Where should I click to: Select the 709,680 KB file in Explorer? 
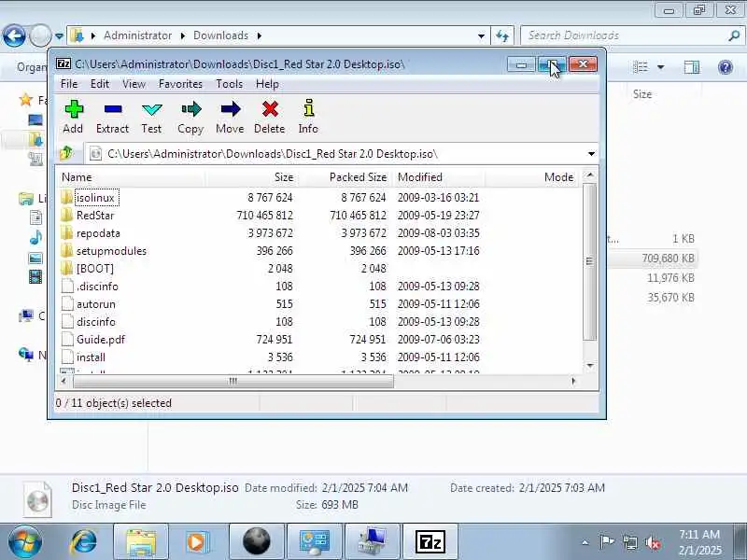[668, 259]
